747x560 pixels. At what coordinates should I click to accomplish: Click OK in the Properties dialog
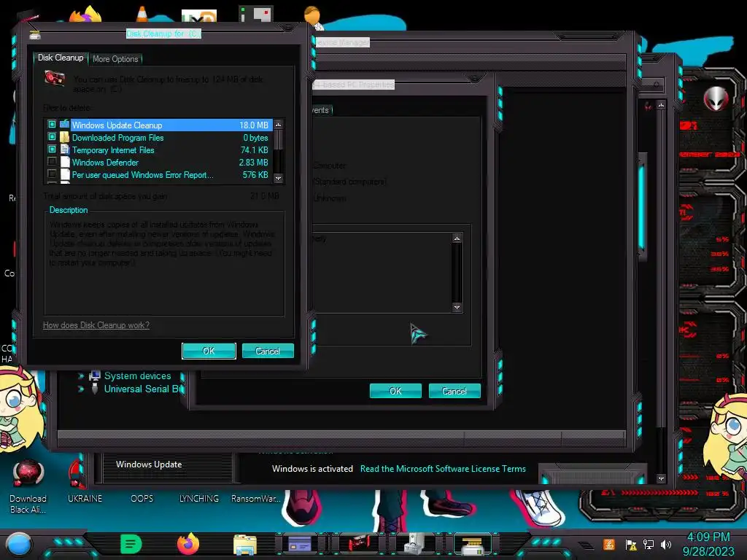395,391
